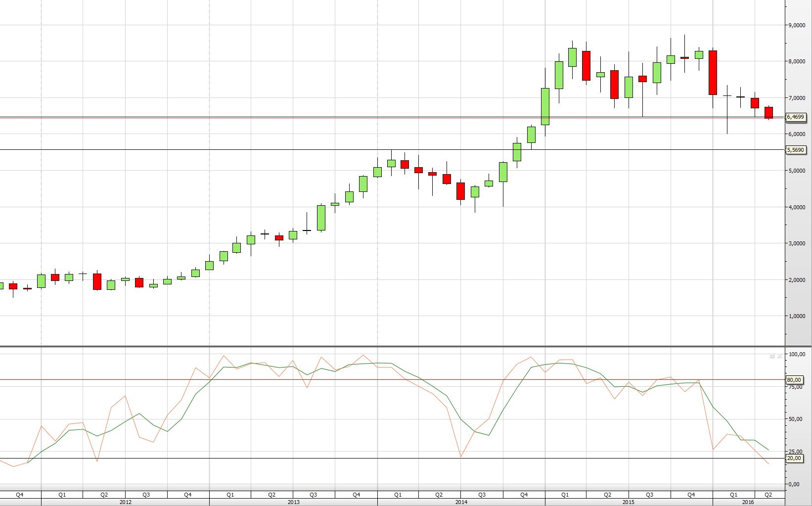This screenshot has height=506, width=812.
Task: Click the 50,00 indicator axis label
Action: tap(796, 419)
